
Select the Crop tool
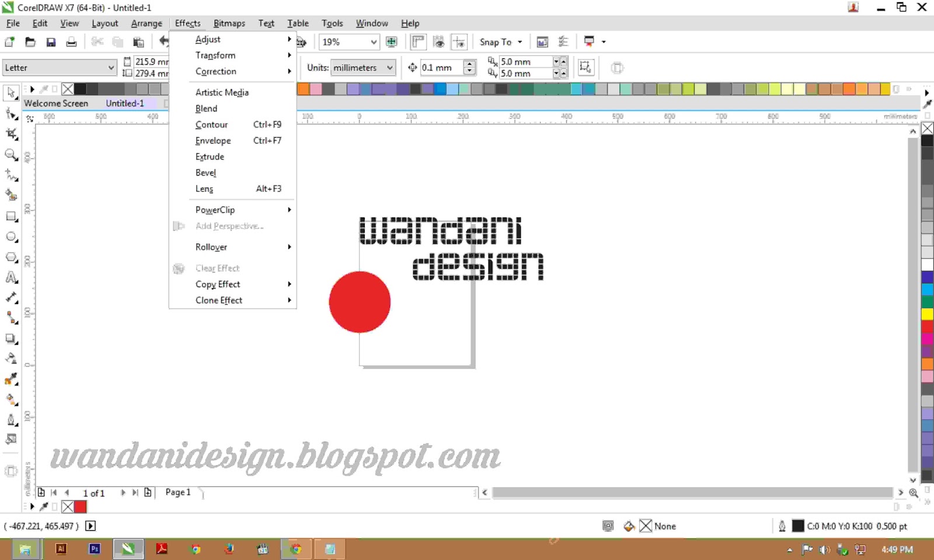[11, 134]
